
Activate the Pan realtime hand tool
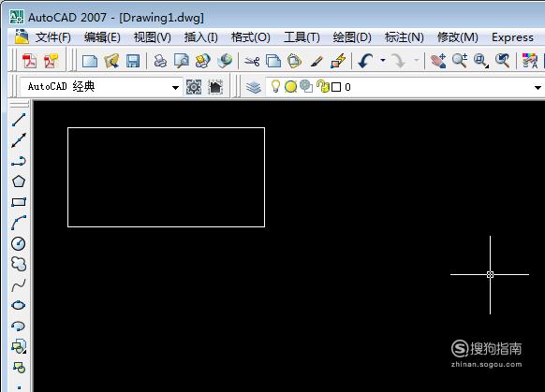[438, 61]
